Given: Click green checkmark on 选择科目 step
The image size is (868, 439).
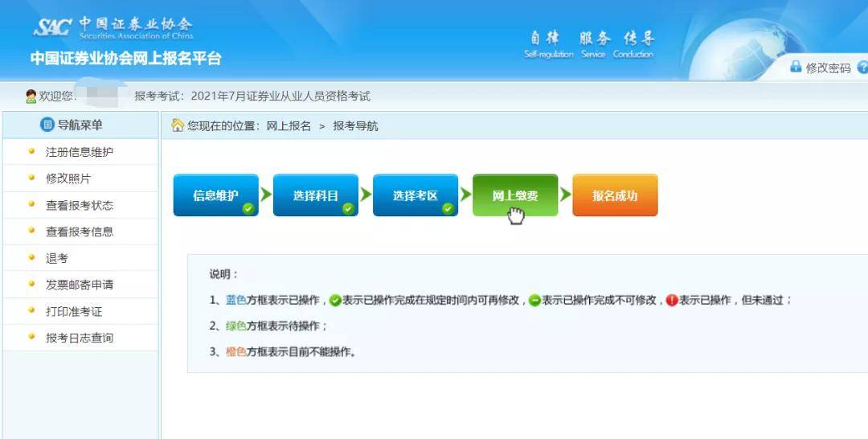Looking at the screenshot, I should pos(348,208).
